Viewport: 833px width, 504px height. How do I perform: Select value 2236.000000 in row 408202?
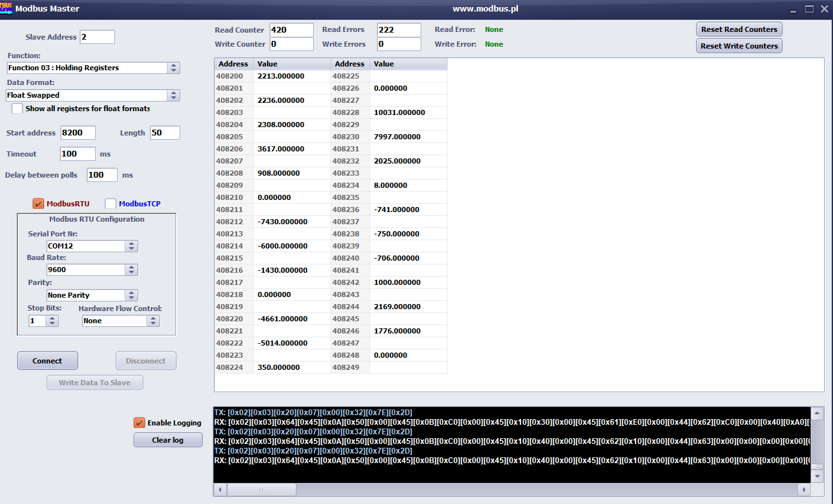pyautogui.click(x=292, y=100)
